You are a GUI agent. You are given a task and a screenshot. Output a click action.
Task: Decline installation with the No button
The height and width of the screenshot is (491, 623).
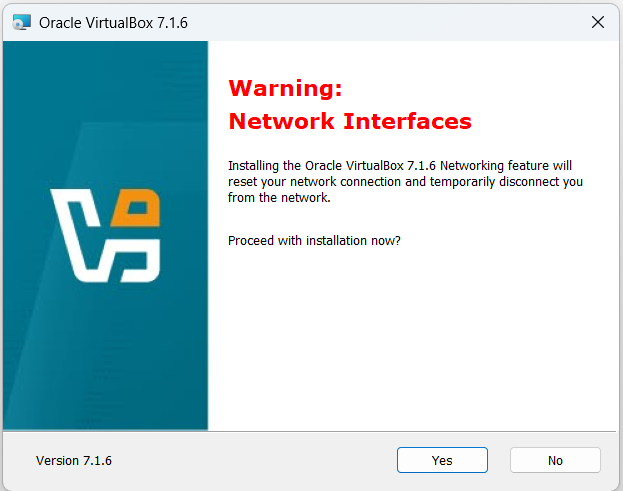(x=555, y=460)
